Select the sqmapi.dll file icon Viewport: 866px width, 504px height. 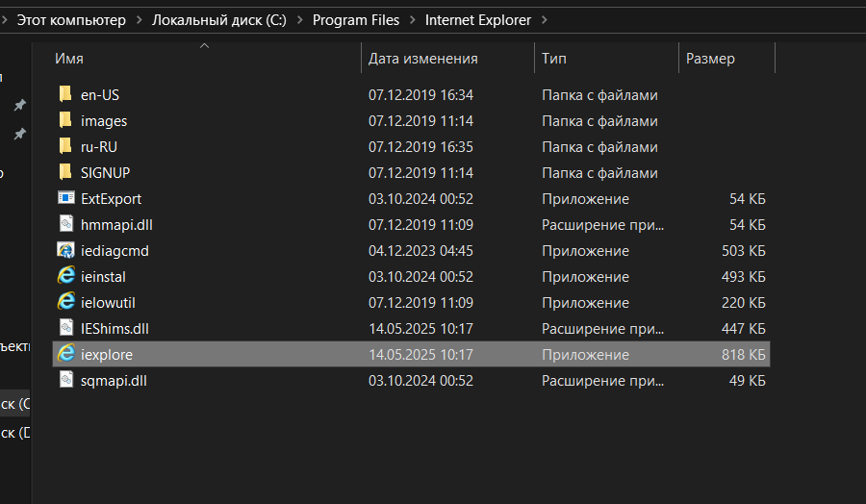click(66, 379)
